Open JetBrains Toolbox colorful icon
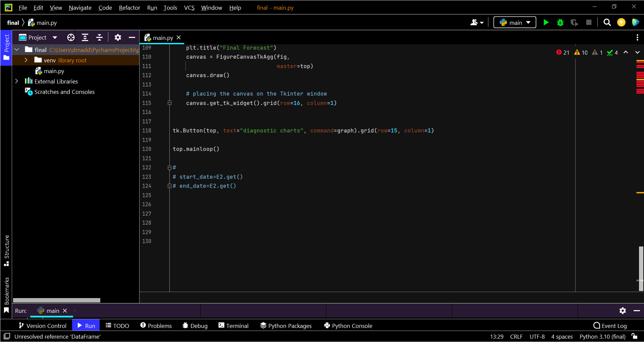The height and width of the screenshot is (342, 644). click(x=635, y=22)
